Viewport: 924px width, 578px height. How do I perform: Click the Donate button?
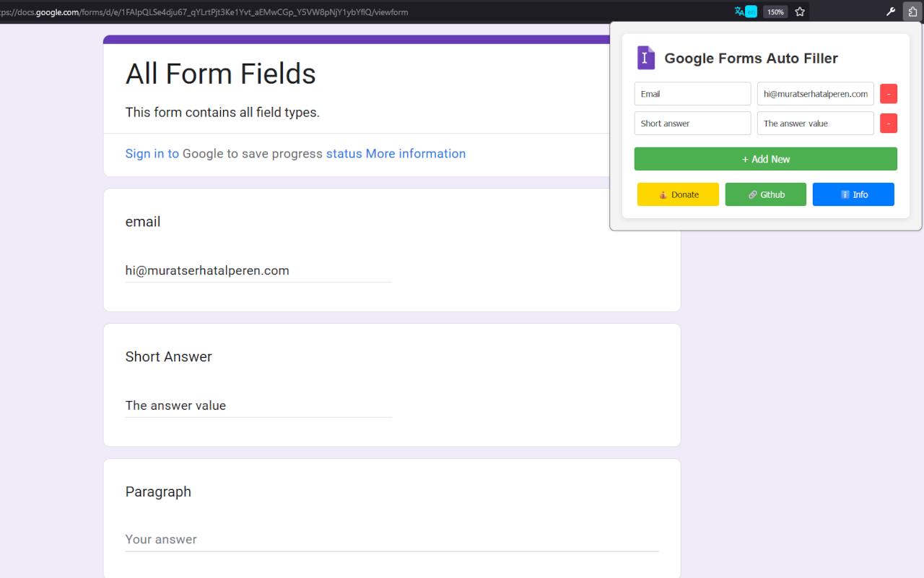677,194
